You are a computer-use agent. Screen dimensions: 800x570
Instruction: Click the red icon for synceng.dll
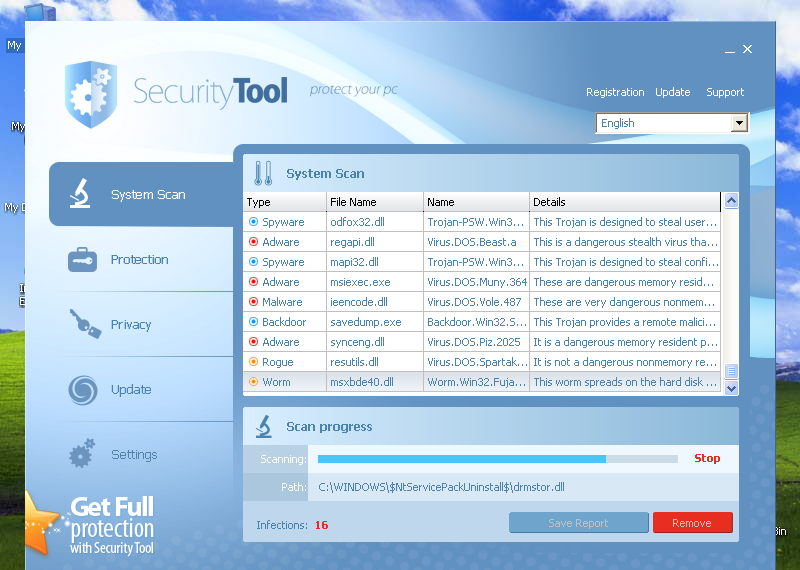pyautogui.click(x=253, y=342)
